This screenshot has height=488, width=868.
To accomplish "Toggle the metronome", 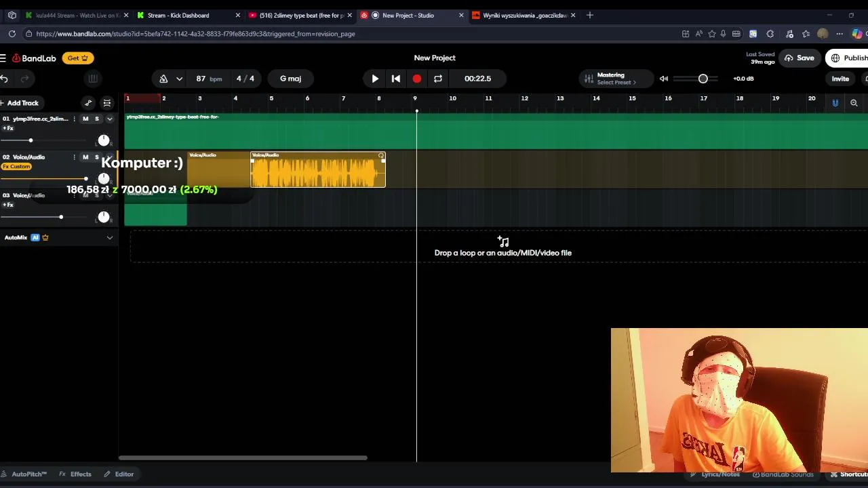I will [x=163, y=79].
